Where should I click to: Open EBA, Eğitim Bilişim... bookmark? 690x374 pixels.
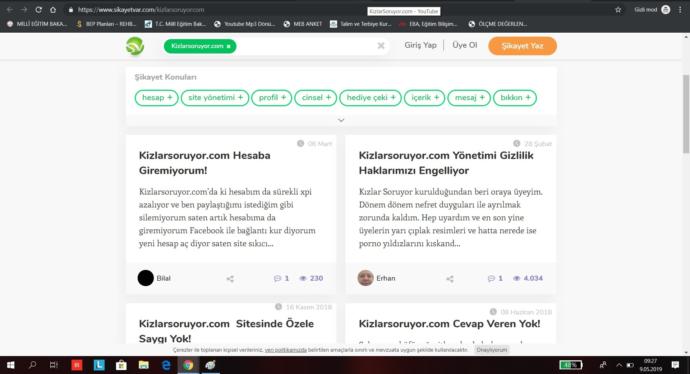point(429,24)
